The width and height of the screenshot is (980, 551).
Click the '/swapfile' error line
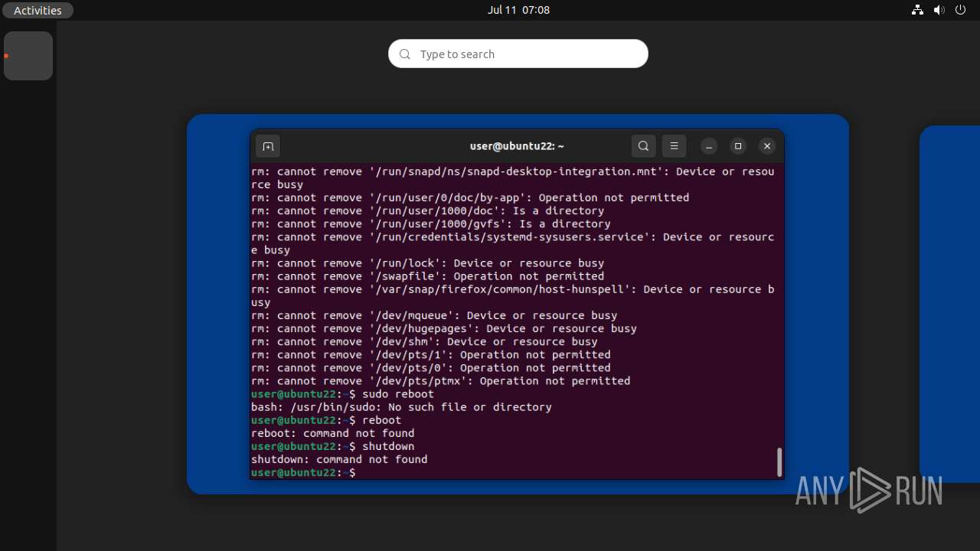click(x=427, y=276)
